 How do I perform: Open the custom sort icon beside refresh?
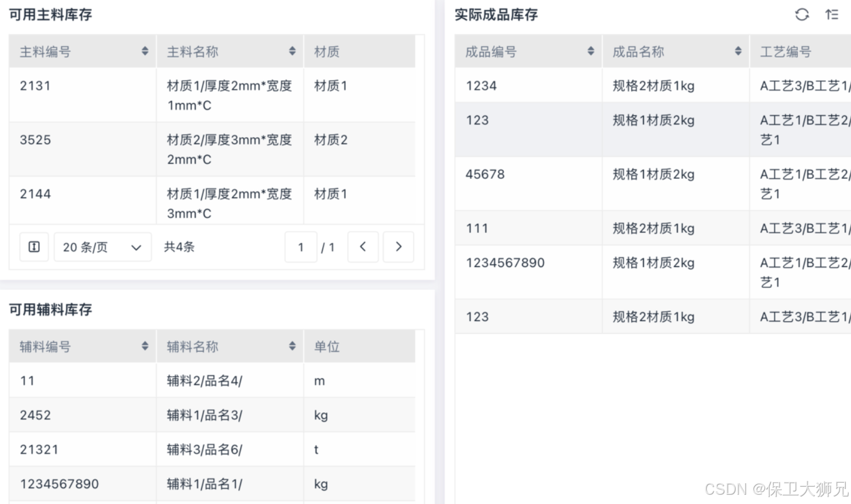coord(832,15)
